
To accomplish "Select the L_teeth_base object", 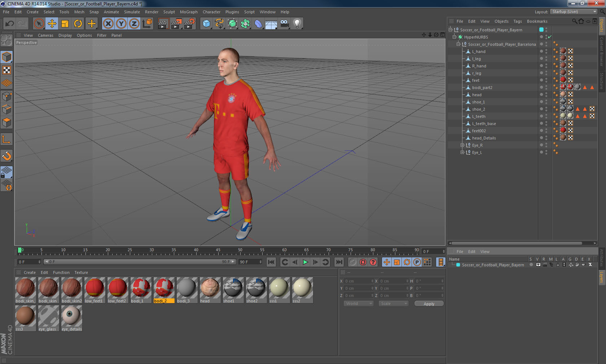I will point(484,124).
